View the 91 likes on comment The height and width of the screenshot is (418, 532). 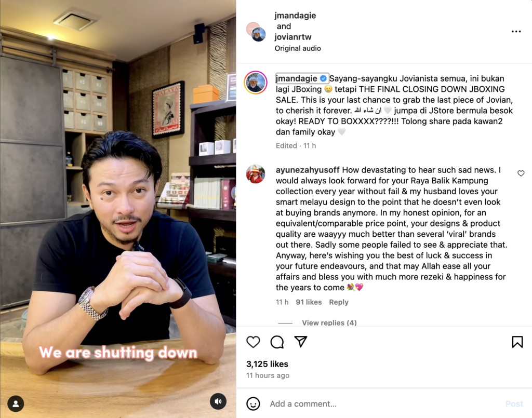click(309, 302)
